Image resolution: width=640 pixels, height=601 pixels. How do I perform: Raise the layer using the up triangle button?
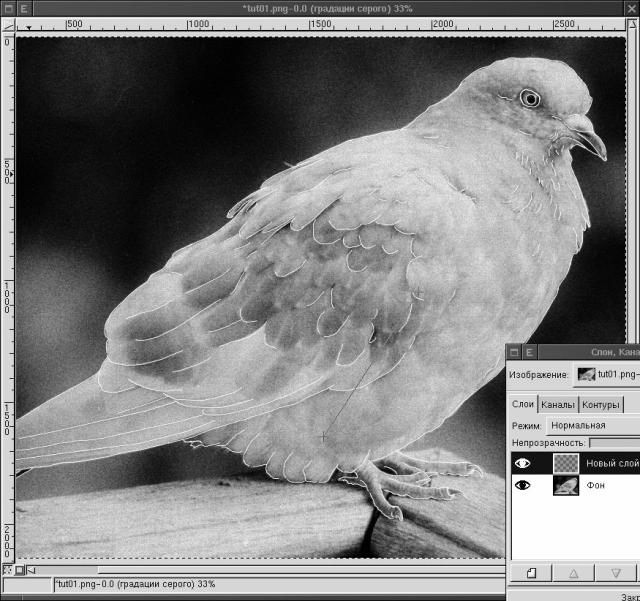click(574, 573)
